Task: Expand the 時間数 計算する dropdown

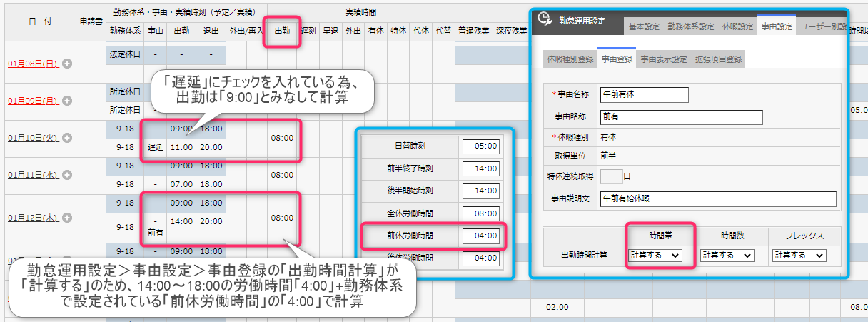Action: 727,255
